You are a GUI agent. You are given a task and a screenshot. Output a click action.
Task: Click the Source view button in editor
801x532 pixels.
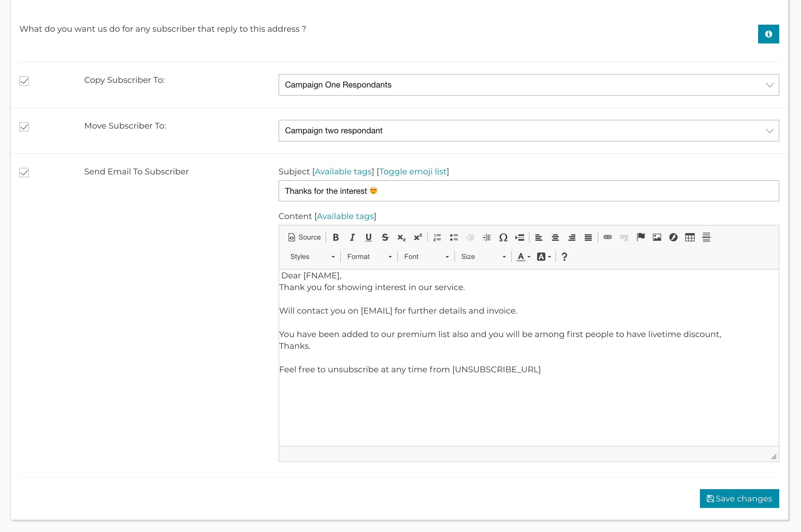(304, 237)
